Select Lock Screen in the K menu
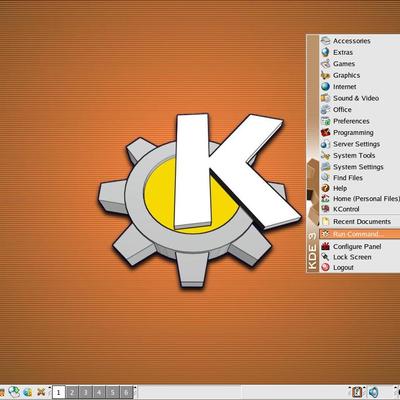The image size is (400, 400). click(x=360, y=257)
